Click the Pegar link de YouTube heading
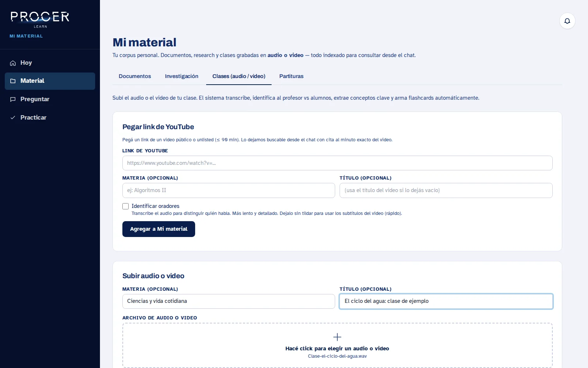588x368 pixels. coord(158,127)
